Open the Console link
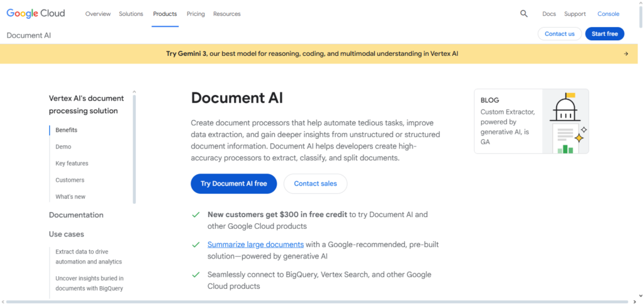This screenshot has width=644, height=305. (608, 14)
